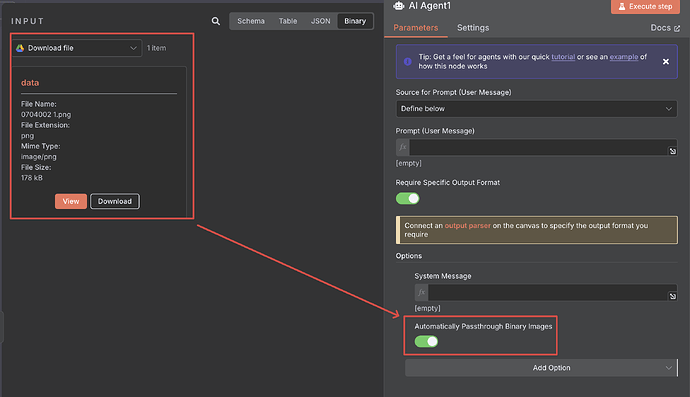The width and height of the screenshot is (690, 397).
Task: Expand the Add Option dropdown
Action: point(541,368)
